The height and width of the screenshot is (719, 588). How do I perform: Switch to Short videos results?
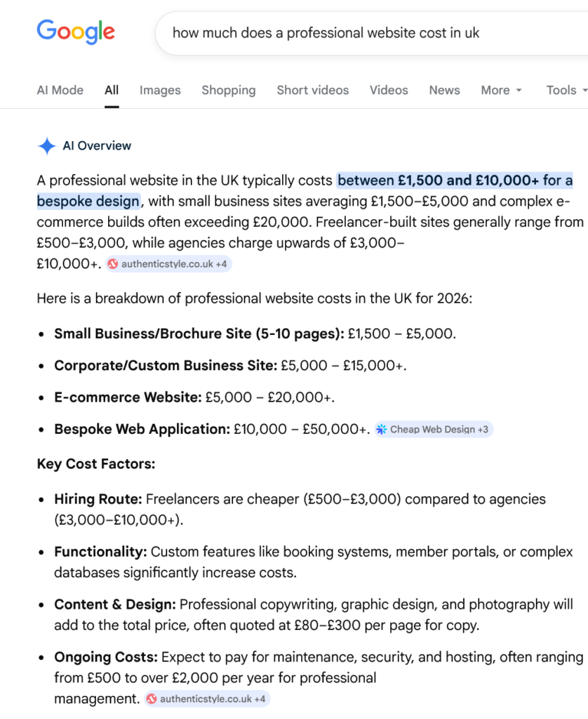click(x=312, y=90)
